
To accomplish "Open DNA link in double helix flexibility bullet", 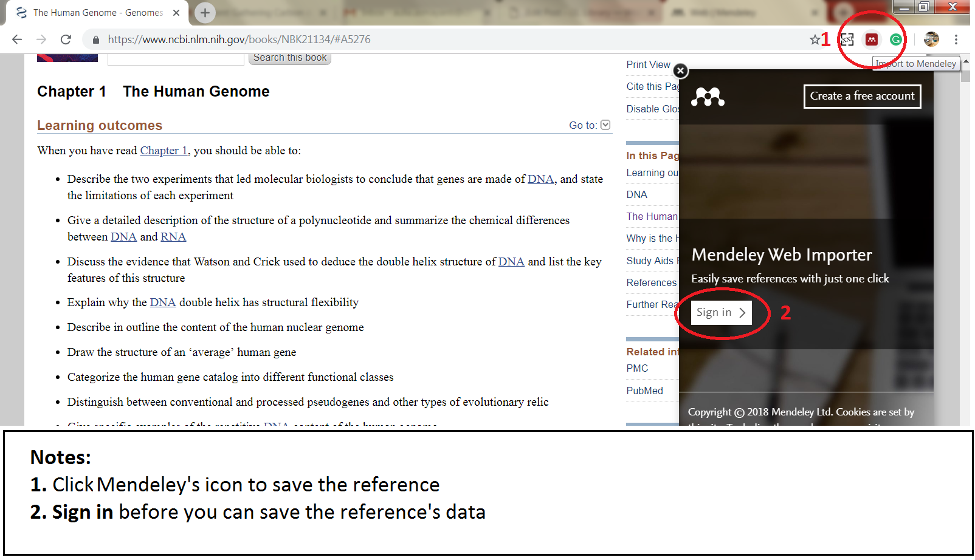I will 163,302.
